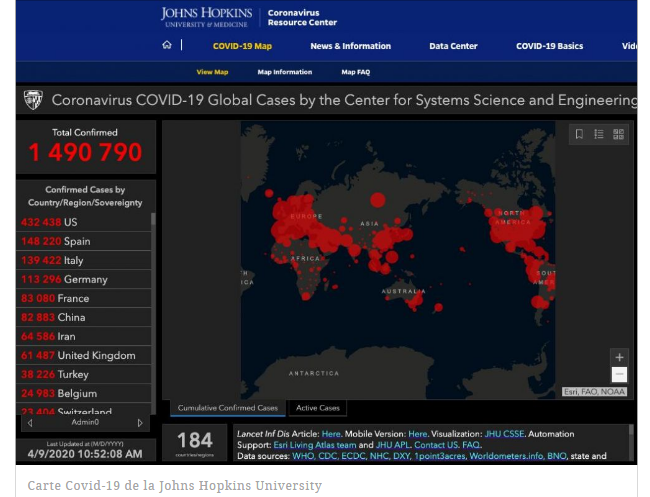Select the US row with 432 438 cases

[84, 222]
